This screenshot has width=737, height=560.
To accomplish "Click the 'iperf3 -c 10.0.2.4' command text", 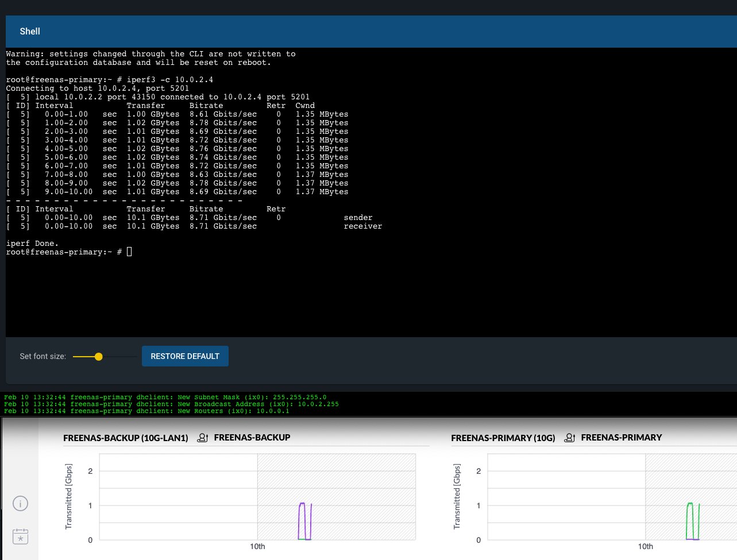I will click(170, 80).
